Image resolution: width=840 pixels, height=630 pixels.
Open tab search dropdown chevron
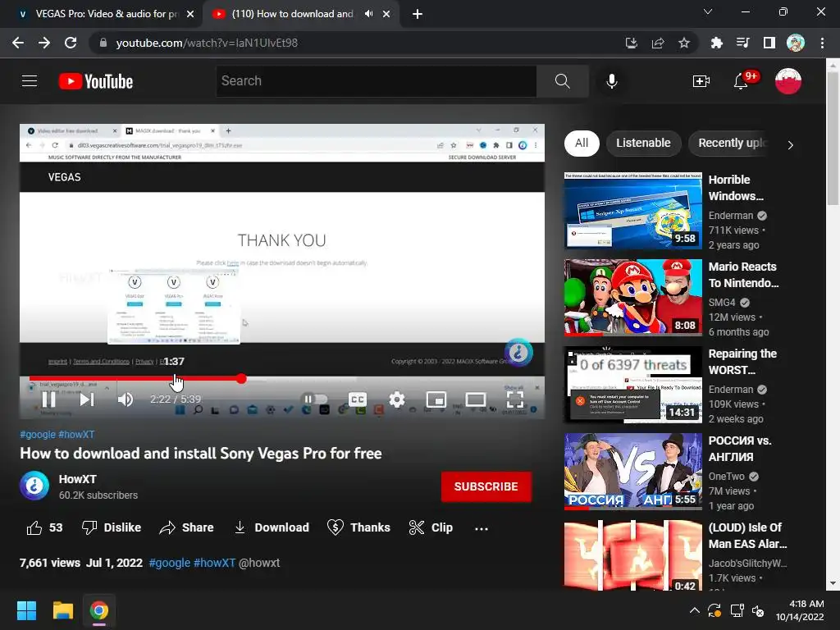point(708,11)
